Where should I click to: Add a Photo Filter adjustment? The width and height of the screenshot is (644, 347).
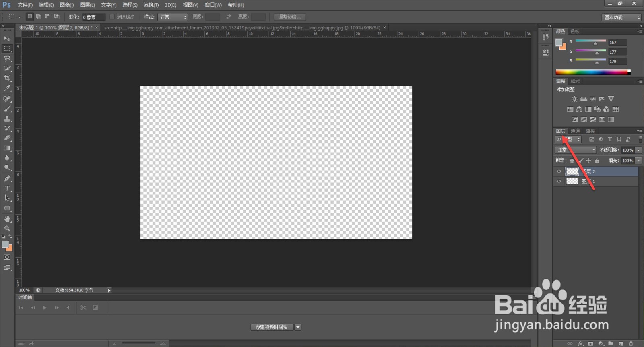click(x=597, y=109)
